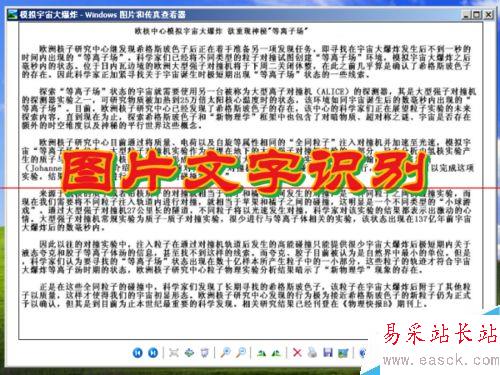Select the Best Fit view icon
This screenshot has height=375, width=500.
174,353
